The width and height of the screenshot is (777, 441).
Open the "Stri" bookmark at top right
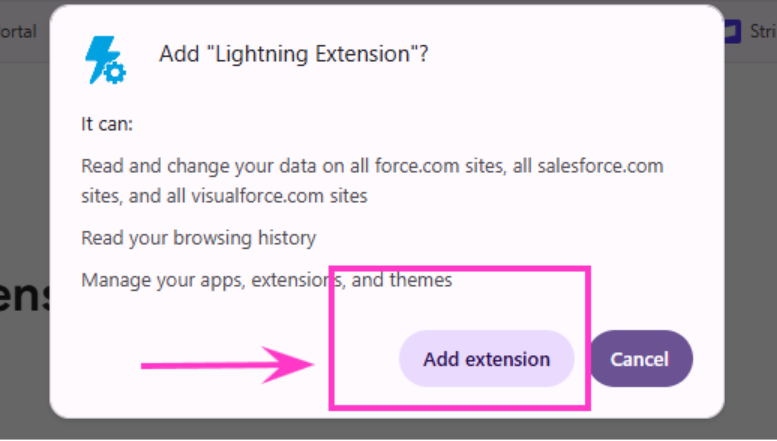click(763, 32)
